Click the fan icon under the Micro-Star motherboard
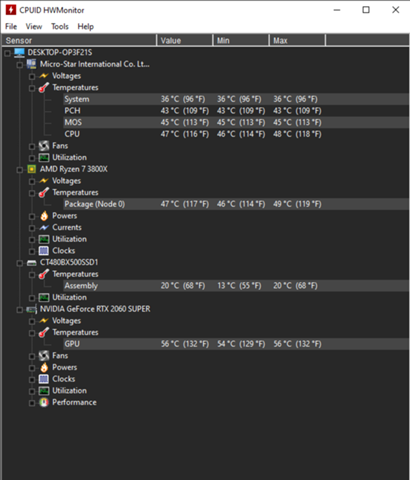The width and height of the screenshot is (410, 480). pos(44,146)
